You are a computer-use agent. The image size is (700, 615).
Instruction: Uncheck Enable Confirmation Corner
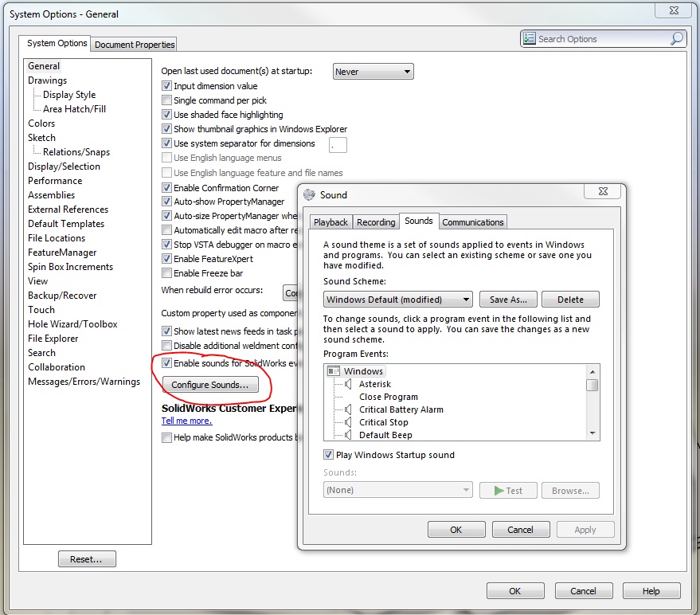tap(166, 187)
